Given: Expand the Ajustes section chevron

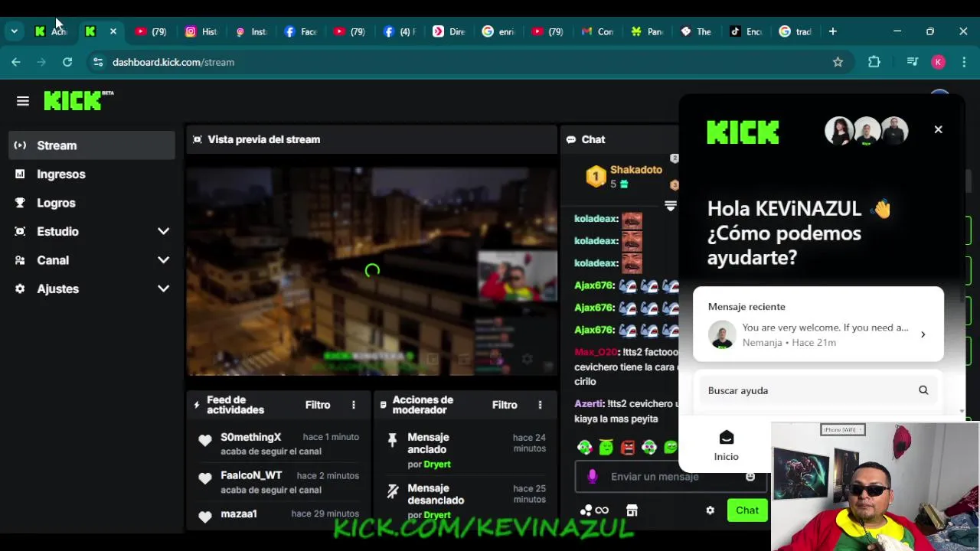Looking at the screenshot, I should pos(163,289).
